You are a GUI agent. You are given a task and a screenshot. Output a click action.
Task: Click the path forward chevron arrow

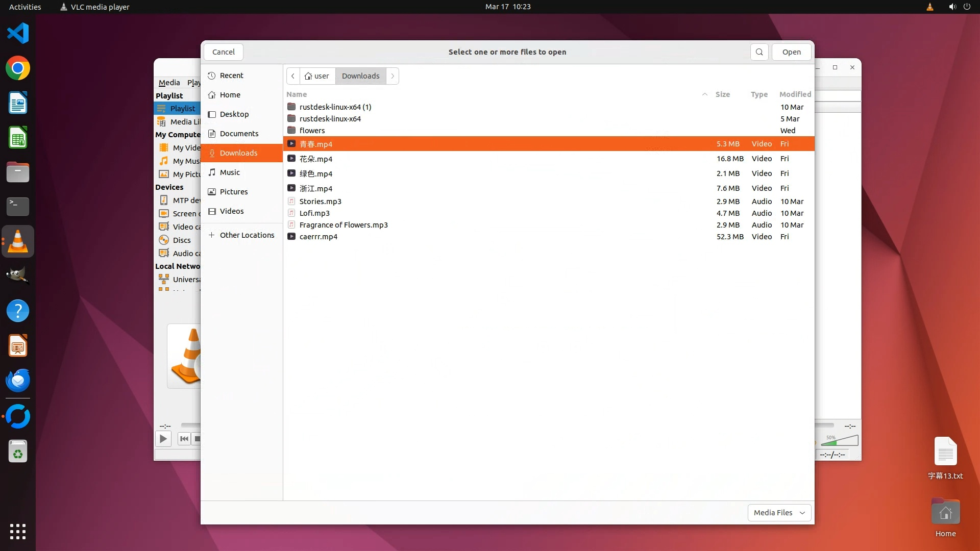(x=393, y=76)
